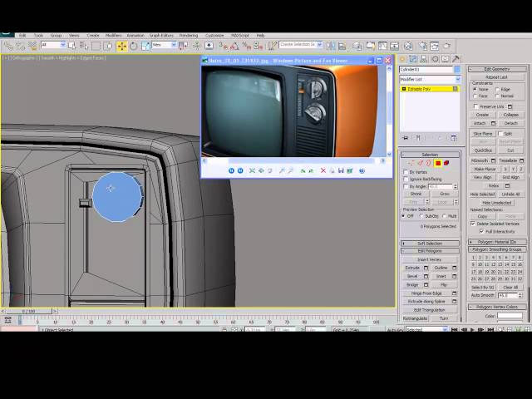Image resolution: width=532 pixels, height=399 pixels.
Task: Open the Edit menu
Action: (22, 35)
